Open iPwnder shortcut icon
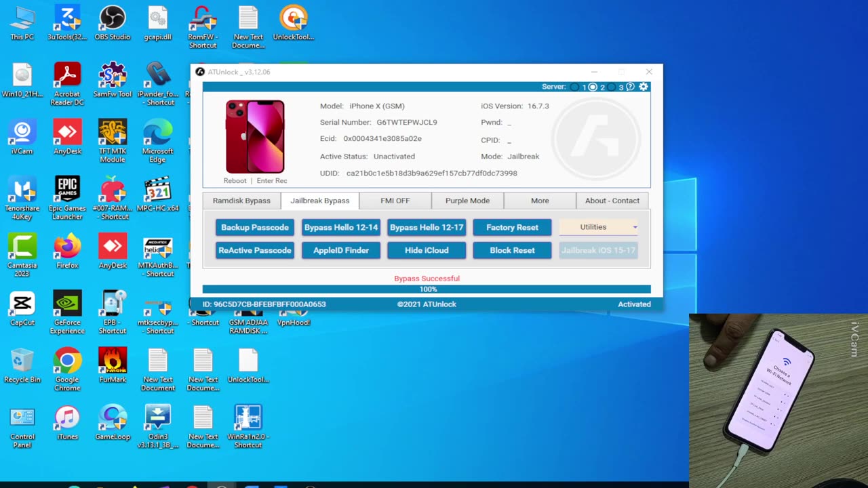The height and width of the screenshot is (488, 868). pyautogui.click(x=158, y=84)
